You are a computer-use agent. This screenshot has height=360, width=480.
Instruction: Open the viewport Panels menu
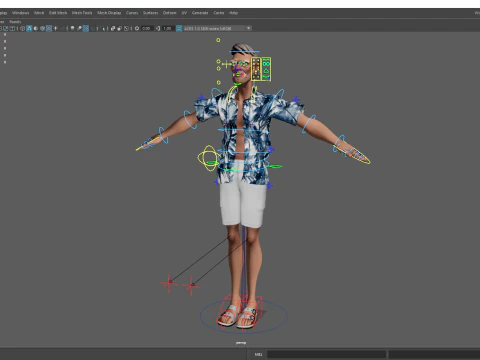click(x=15, y=22)
